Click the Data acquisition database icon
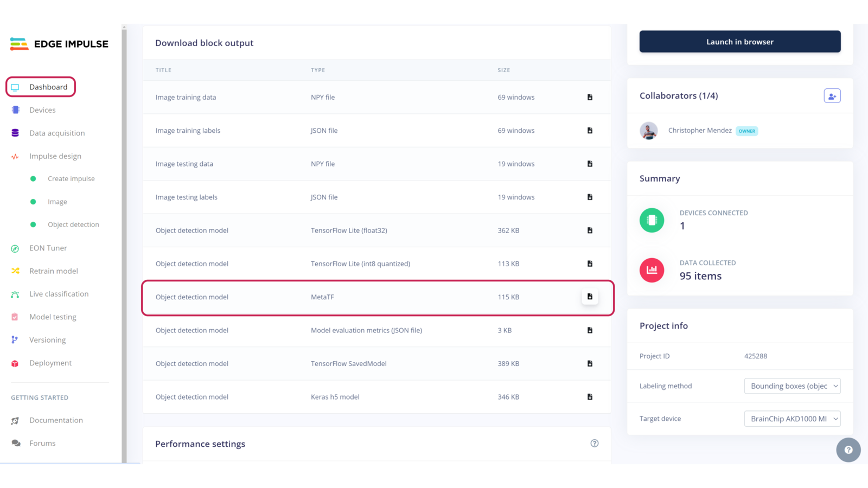Image resolution: width=868 pixels, height=488 pixels. (x=15, y=133)
